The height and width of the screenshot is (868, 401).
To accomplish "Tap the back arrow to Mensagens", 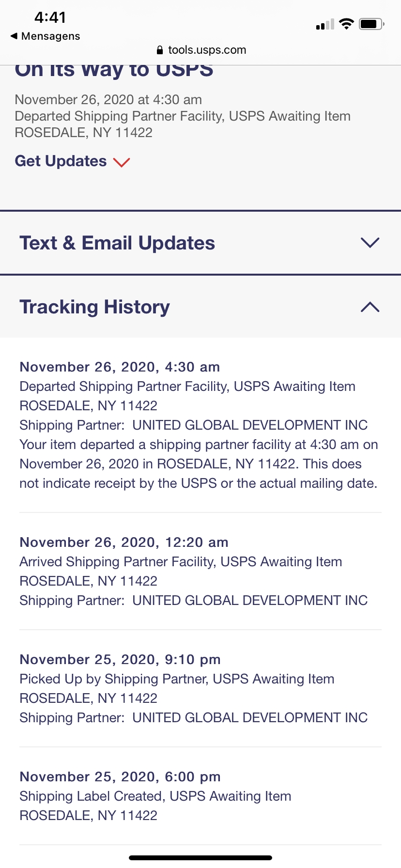I will [x=14, y=36].
